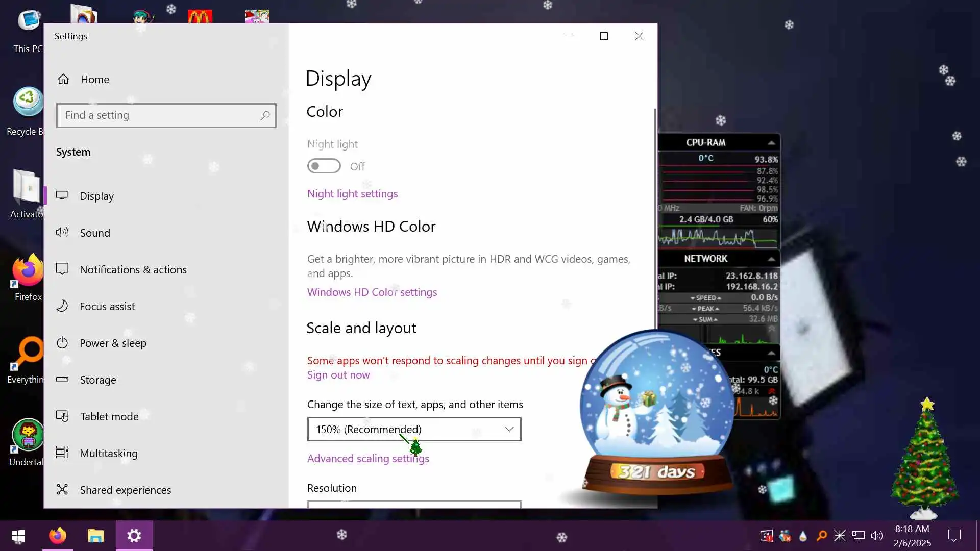This screenshot has width=980, height=551.
Task: Open Firefox from the taskbar
Action: 58,536
